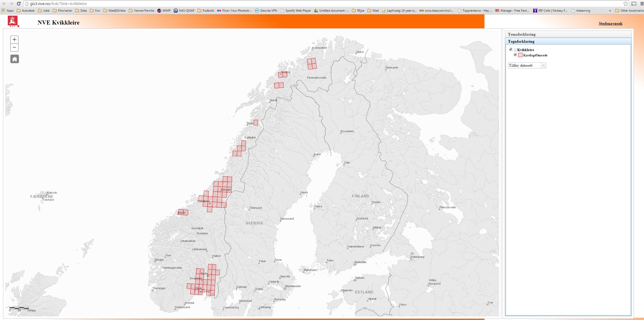This screenshot has width=644, height=320.
Task: Click the KartlagtOmrade legend symbol swatch
Action: [520, 55]
